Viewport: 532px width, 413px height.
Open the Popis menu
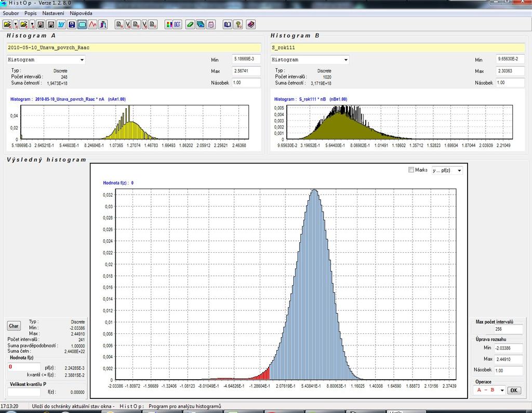[31, 13]
